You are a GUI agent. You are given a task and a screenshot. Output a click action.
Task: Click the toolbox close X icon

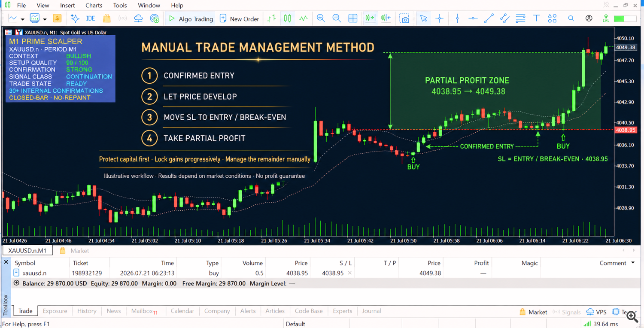pyautogui.click(x=6, y=262)
